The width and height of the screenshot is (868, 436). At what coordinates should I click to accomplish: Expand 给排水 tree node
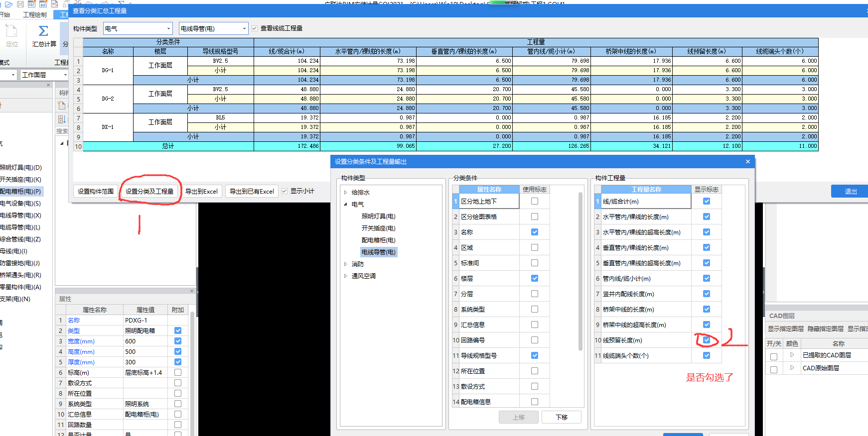click(345, 192)
